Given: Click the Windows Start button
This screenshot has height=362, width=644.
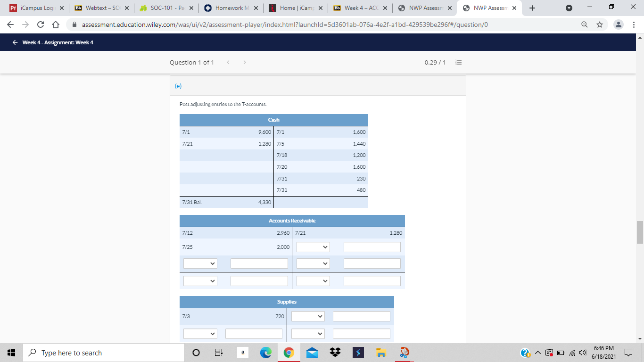Looking at the screenshot, I should click(x=11, y=353).
